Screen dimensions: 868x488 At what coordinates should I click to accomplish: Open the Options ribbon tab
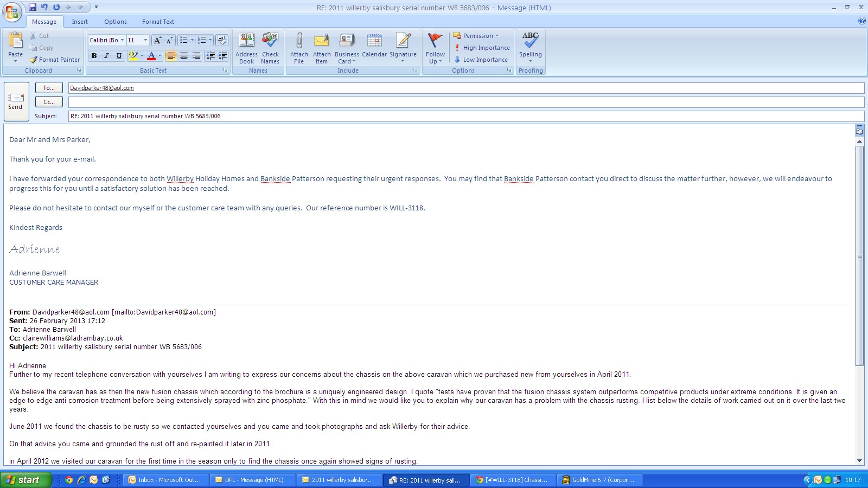(116, 22)
